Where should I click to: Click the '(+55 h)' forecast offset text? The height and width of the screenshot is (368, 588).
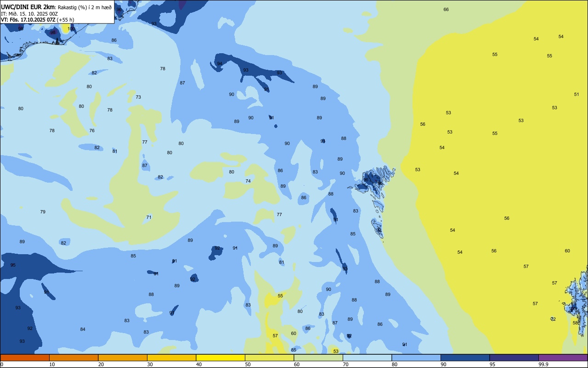point(66,20)
